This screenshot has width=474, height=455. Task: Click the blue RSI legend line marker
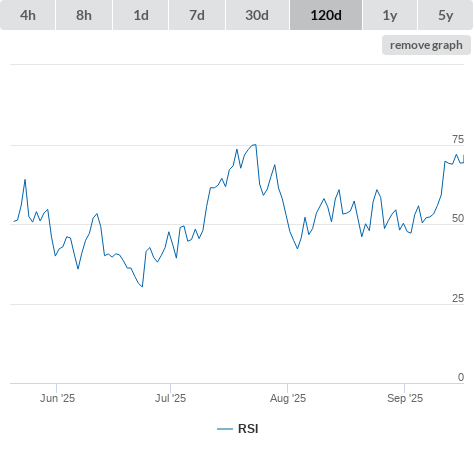pyautogui.click(x=225, y=429)
